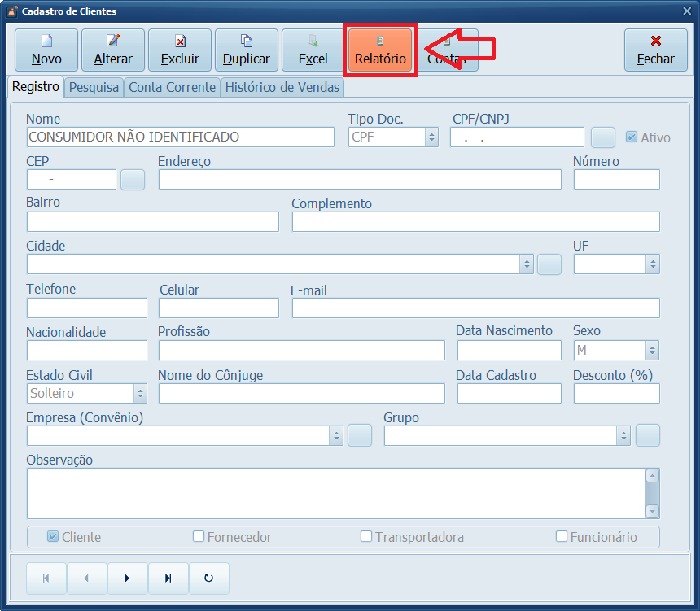This screenshot has height=611, width=700.
Task: Export to Excel button
Action: pos(313,50)
